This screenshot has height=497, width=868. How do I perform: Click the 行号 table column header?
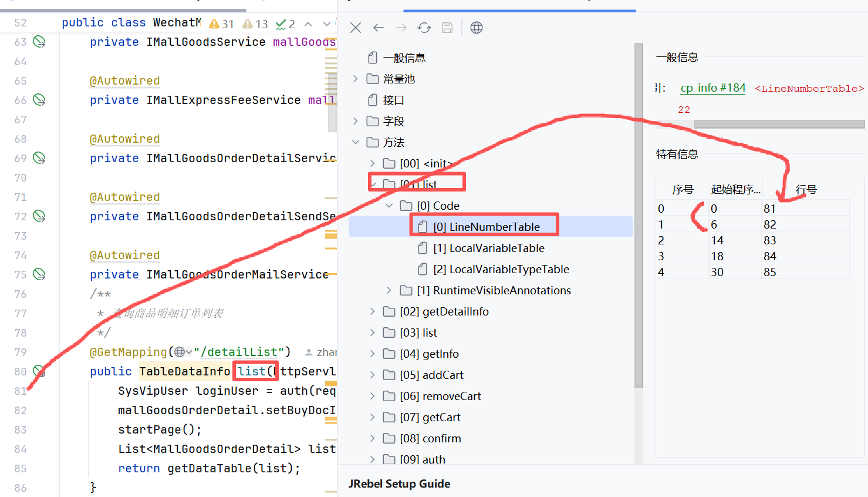coord(806,189)
